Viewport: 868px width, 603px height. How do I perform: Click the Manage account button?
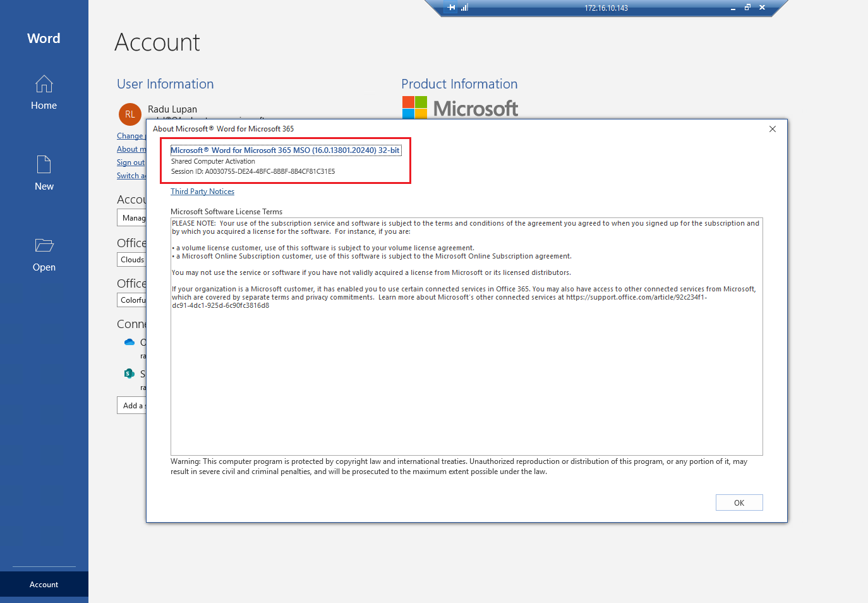tap(131, 218)
